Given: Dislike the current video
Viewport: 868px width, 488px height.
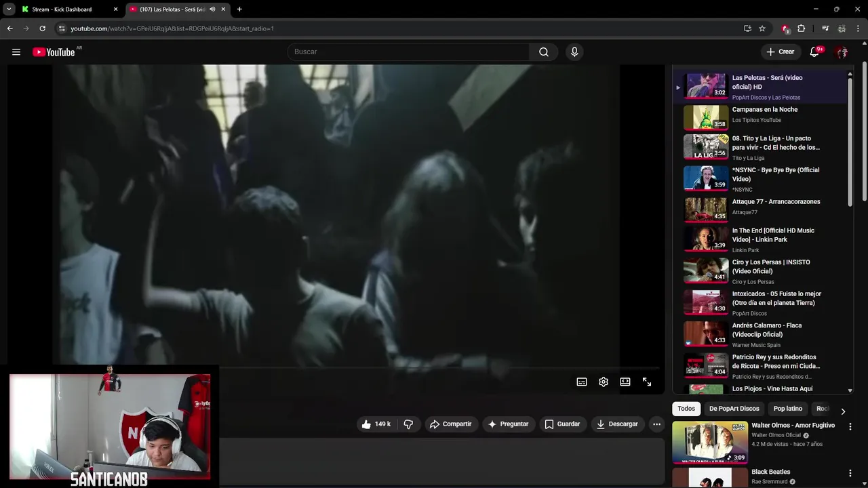Looking at the screenshot, I should pyautogui.click(x=408, y=424).
